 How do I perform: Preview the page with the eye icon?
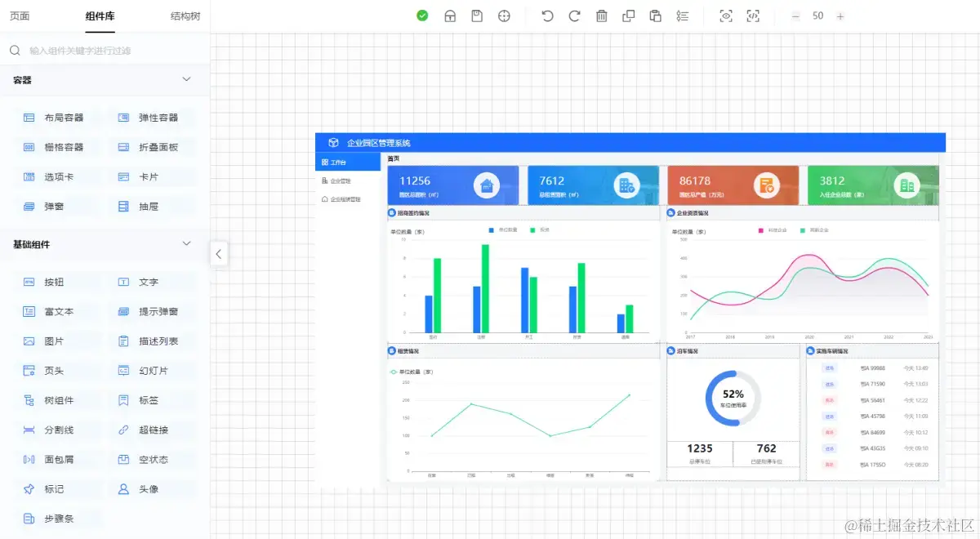pyautogui.click(x=726, y=16)
